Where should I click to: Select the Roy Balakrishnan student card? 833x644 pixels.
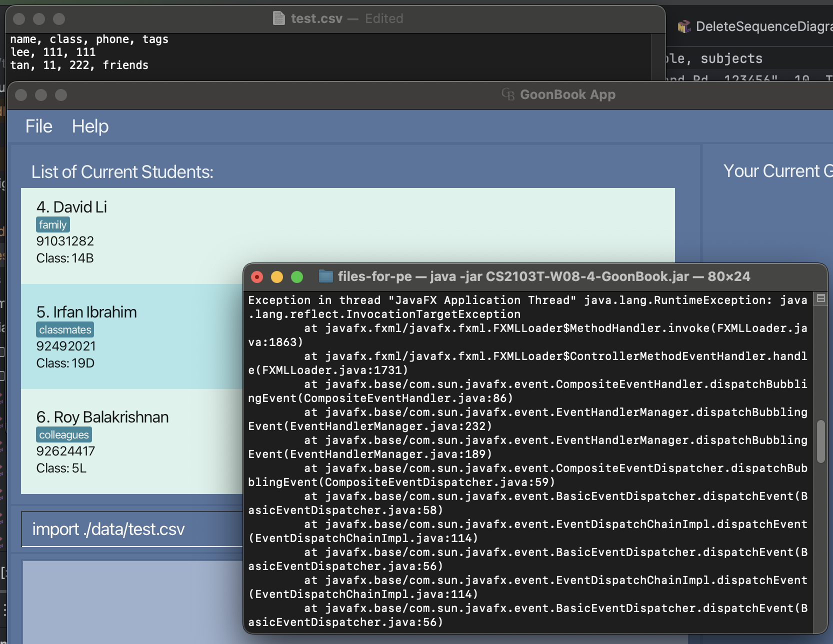pos(132,441)
